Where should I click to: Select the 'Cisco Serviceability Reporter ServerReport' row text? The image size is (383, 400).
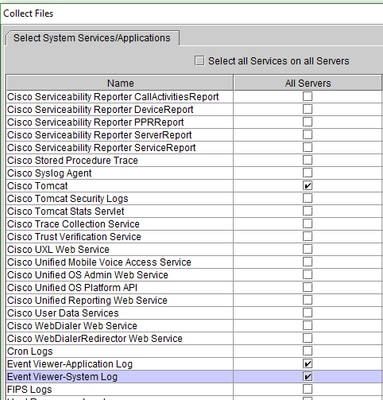99,135
